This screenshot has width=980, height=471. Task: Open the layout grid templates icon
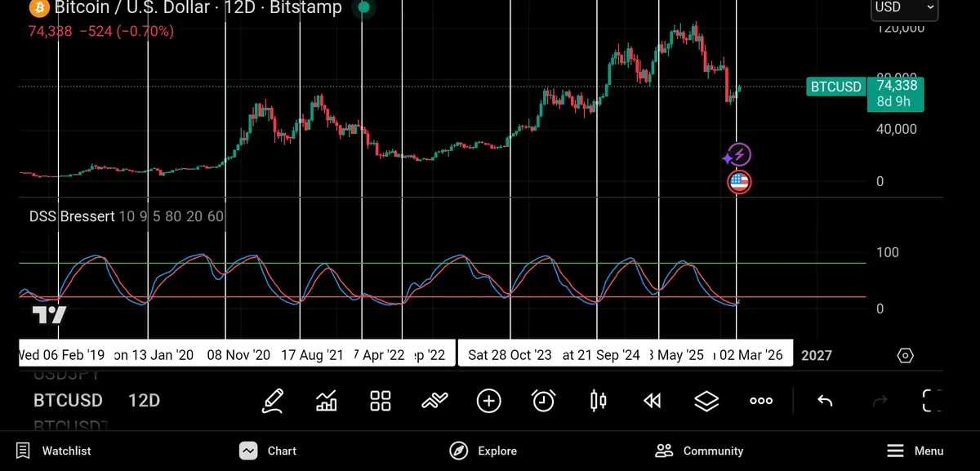(x=381, y=400)
